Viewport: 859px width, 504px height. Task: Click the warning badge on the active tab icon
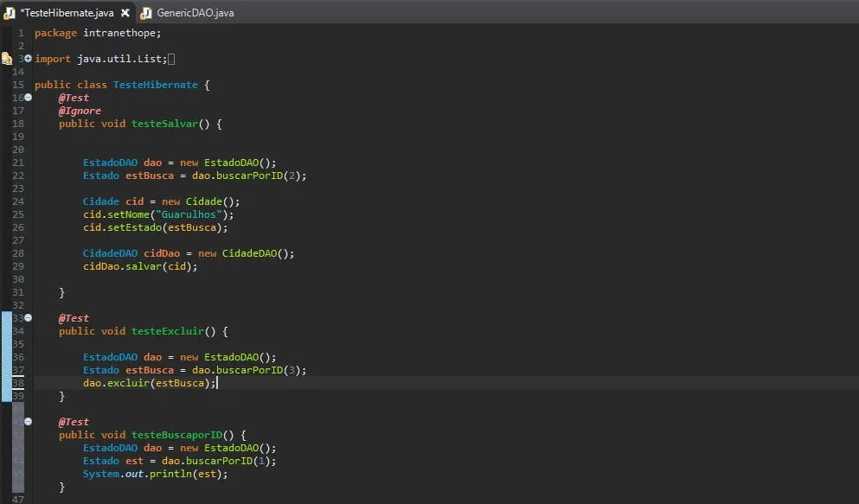[x=7, y=16]
